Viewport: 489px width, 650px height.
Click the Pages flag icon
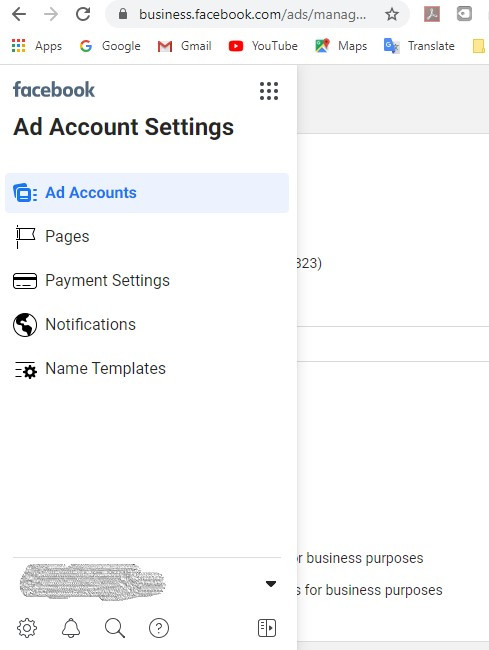[25, 237]
